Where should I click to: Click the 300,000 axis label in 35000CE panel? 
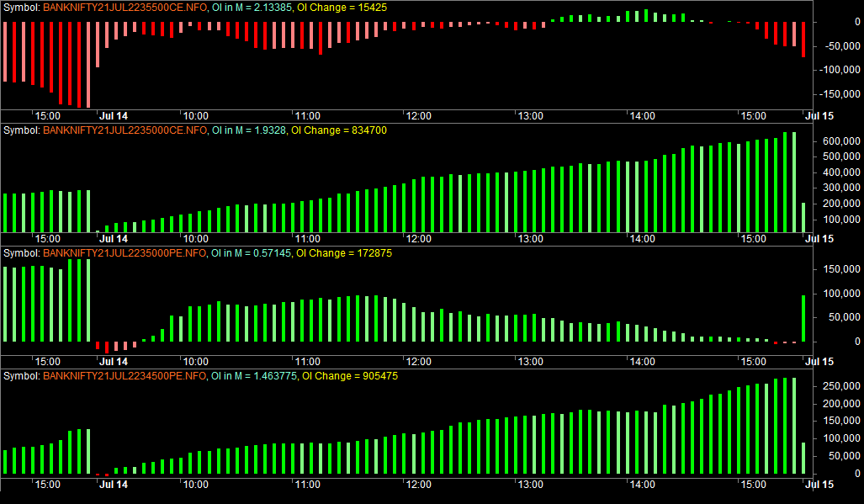click(x=841, y=188)
